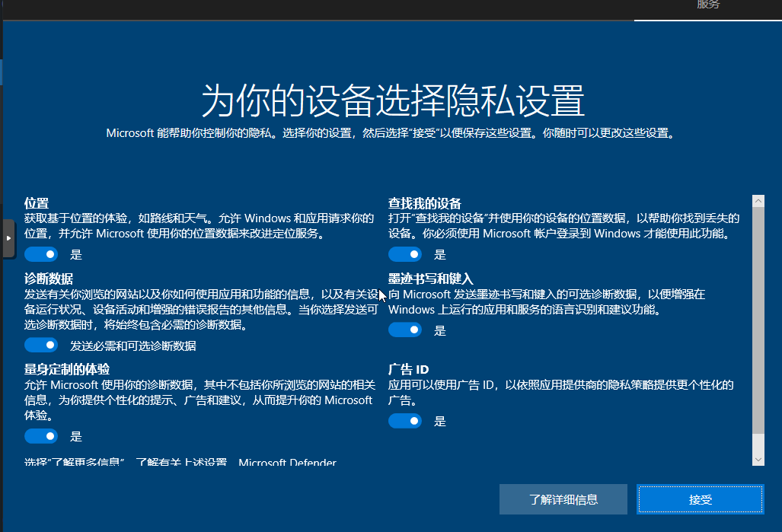Viewport: 782px width, 532px height.
Task: Click the privacy settings scrollbar thumb
Action: coord(758,320)
